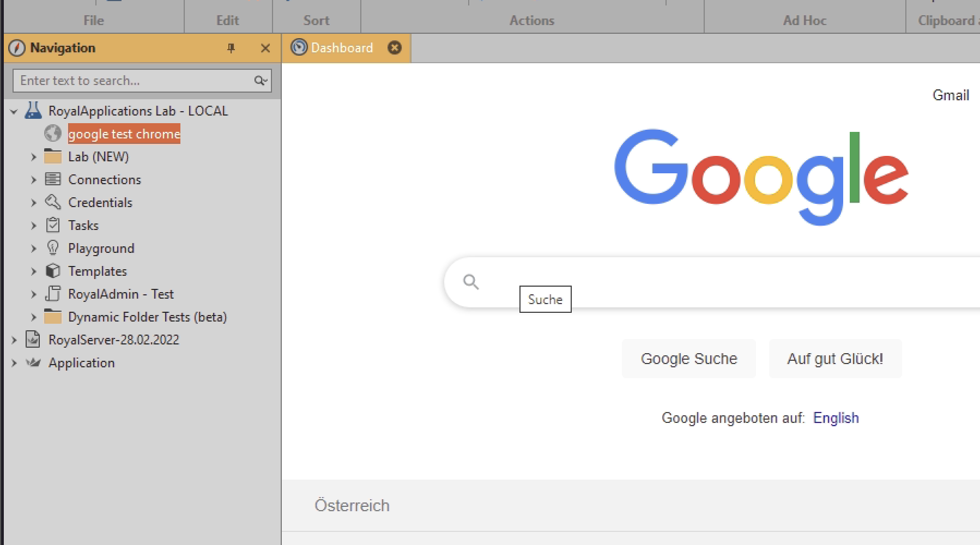The height and width of the screenshot is (545, 980).
Task: Collapse the RoyalApplications Lab - LOCAL node
Action: click(x=14, y=111)
